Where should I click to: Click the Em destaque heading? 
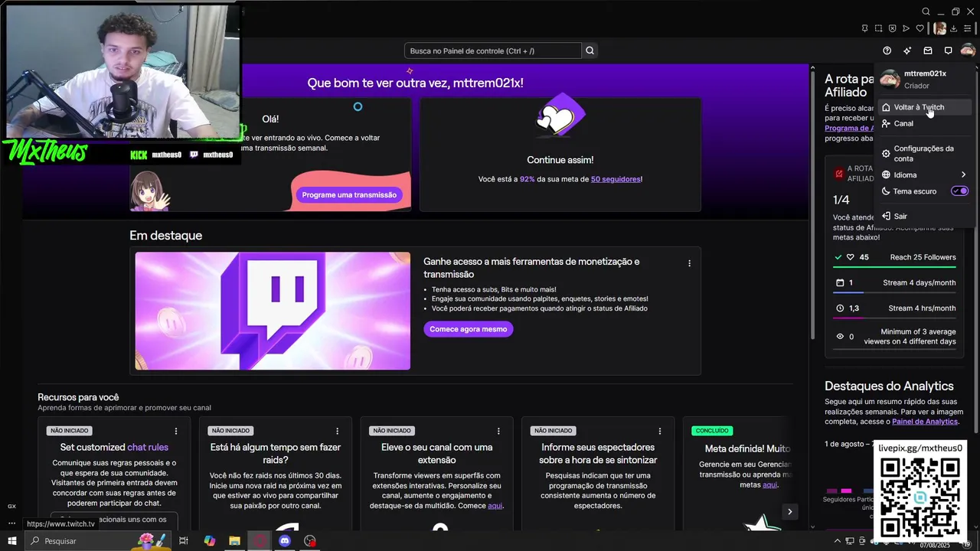[165, 236]
